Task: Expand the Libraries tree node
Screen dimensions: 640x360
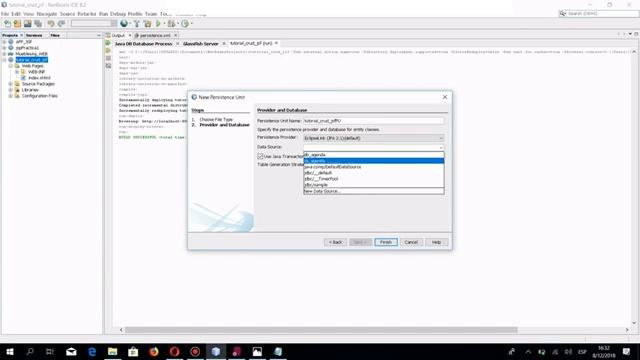Action: (11, 90)
